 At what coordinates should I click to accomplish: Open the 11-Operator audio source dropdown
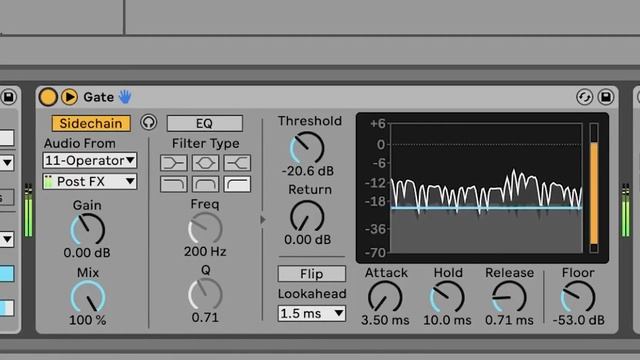[x=89, y=160]
